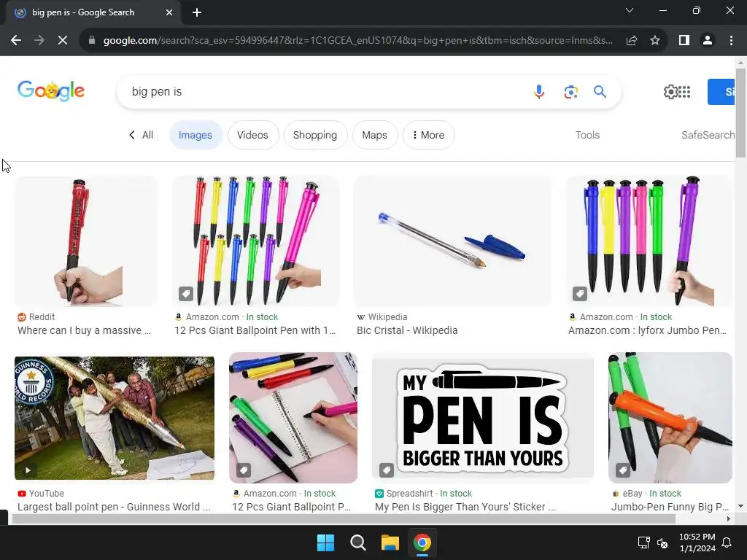Open Bic Cristal Wikipedia image

click(x=452, y=241)
